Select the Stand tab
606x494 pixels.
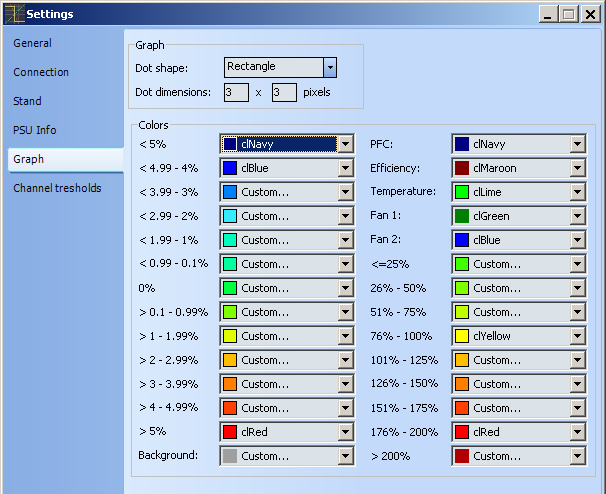28,102
